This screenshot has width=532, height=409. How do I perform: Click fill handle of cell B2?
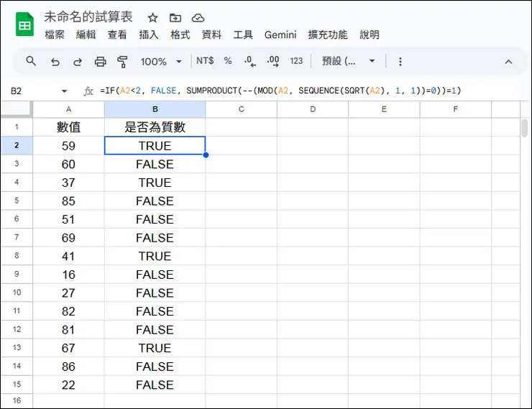pyautogui.click(x=206, y=155)
